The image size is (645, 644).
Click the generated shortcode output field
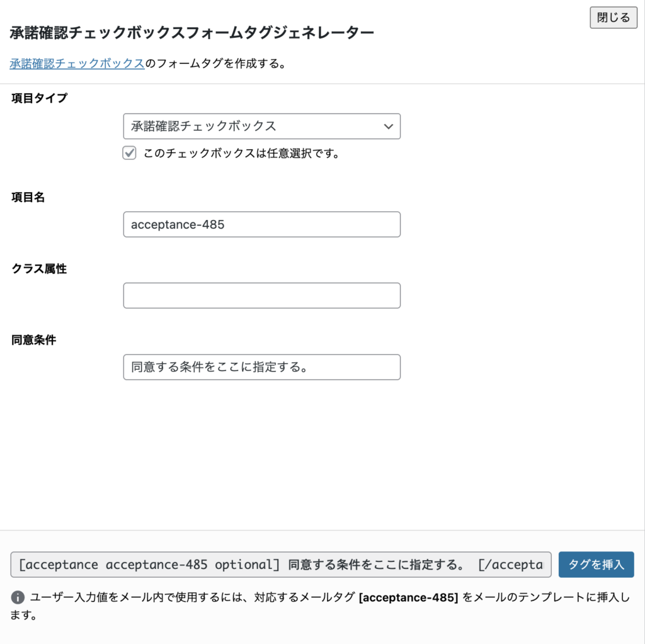click(280, 565)
